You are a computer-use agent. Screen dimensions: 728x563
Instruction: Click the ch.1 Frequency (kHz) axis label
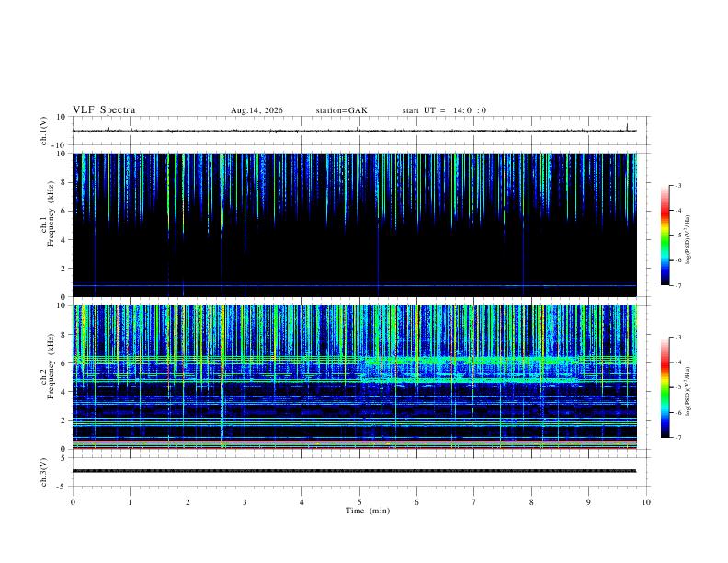[48, 225]
